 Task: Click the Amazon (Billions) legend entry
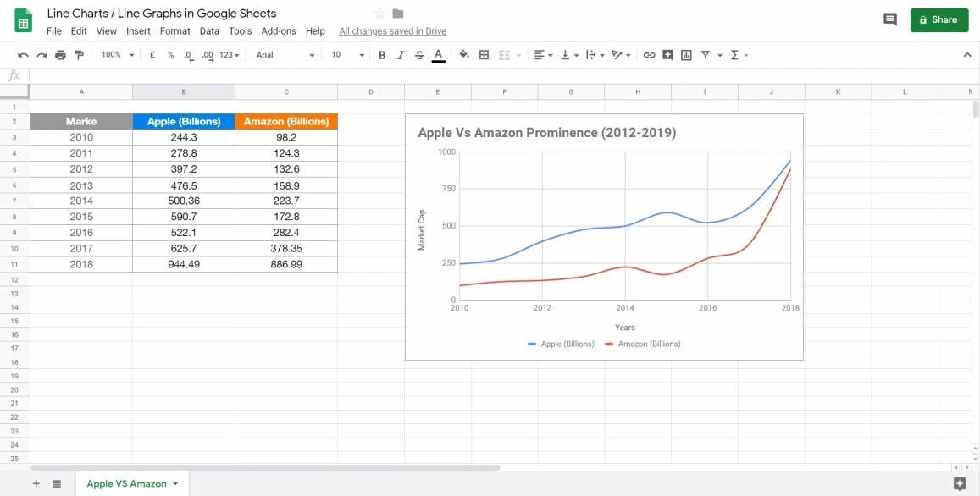pyautogui.click(x=643, y=344)
